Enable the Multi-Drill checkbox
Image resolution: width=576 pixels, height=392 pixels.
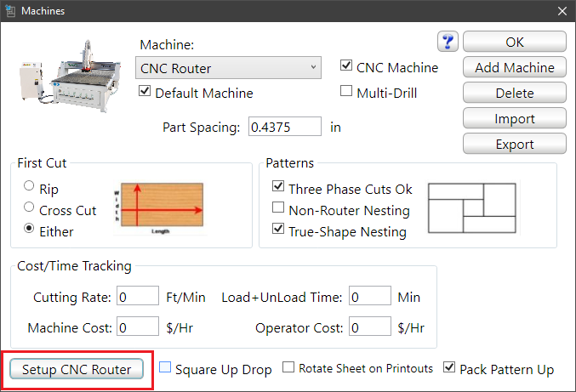click(x=346, y=91)
